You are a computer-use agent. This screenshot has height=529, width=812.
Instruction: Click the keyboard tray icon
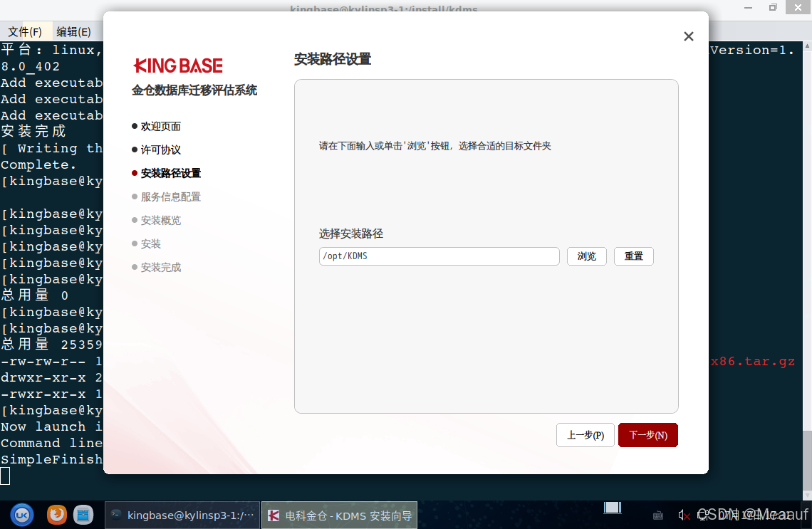(657, 515)
